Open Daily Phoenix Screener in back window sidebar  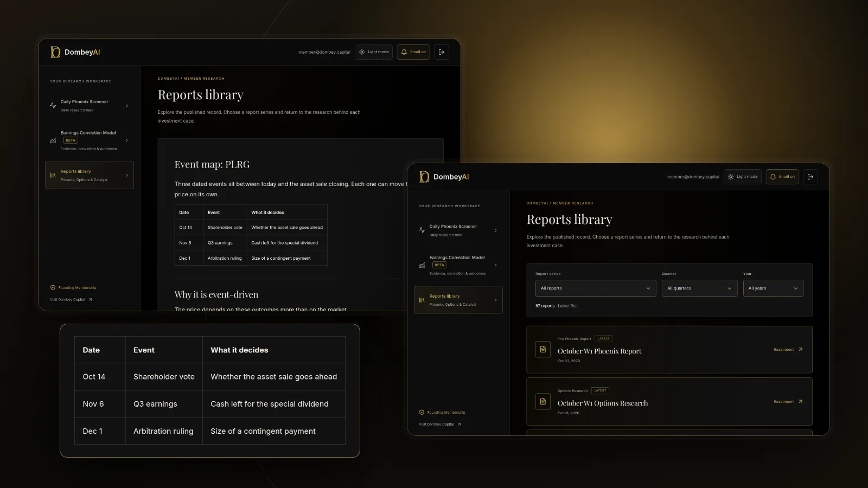click(x=90, y=106)
